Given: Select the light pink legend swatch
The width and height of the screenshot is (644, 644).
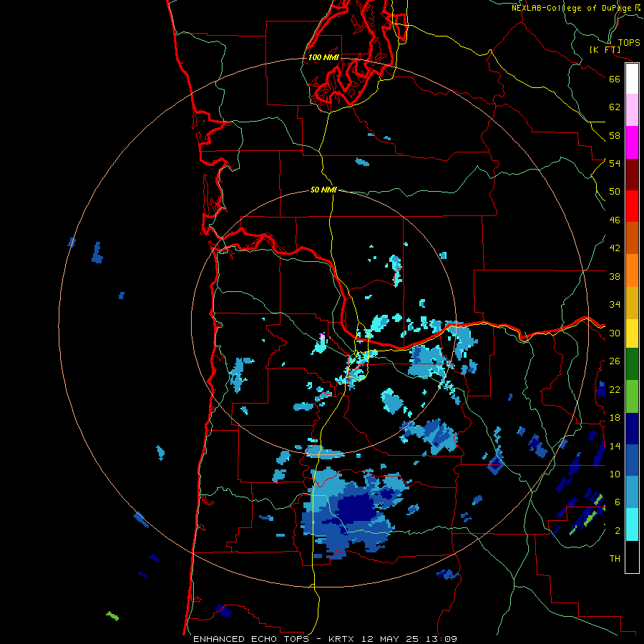Looking at the screenshot, I should tap(632, 110).
